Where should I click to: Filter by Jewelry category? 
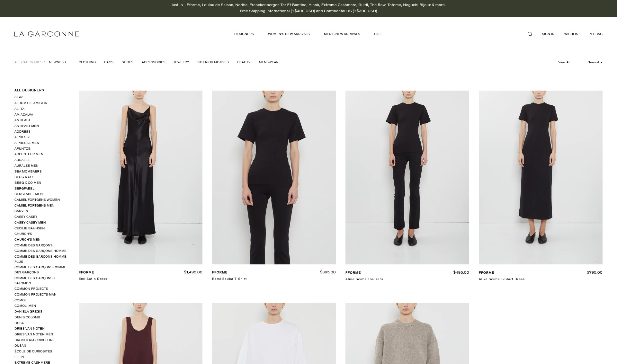(181, 62)
